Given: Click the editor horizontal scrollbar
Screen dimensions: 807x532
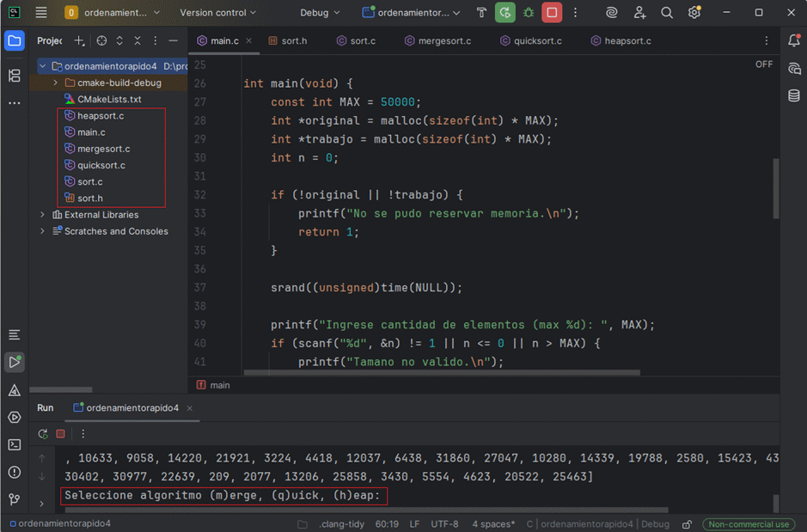Looking at the screenshot, I should click(442, 373).
